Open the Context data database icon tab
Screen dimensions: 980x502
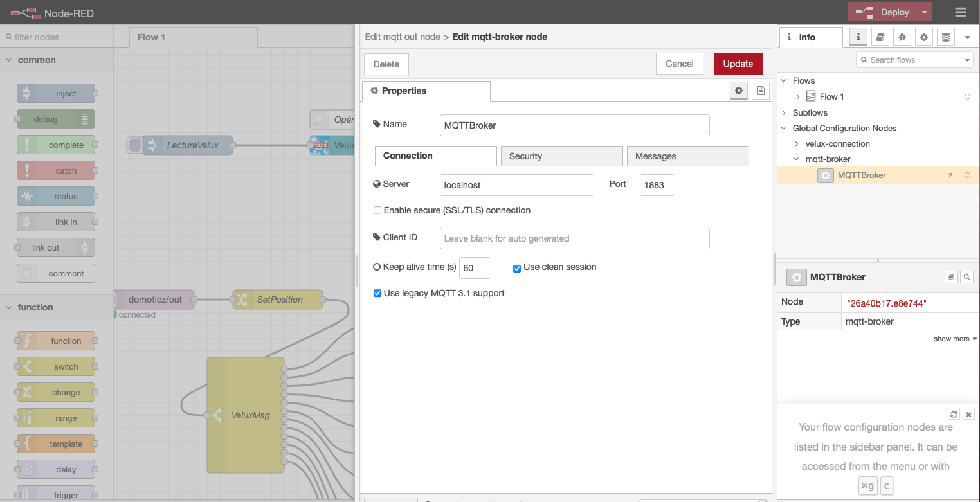point(945,37)
